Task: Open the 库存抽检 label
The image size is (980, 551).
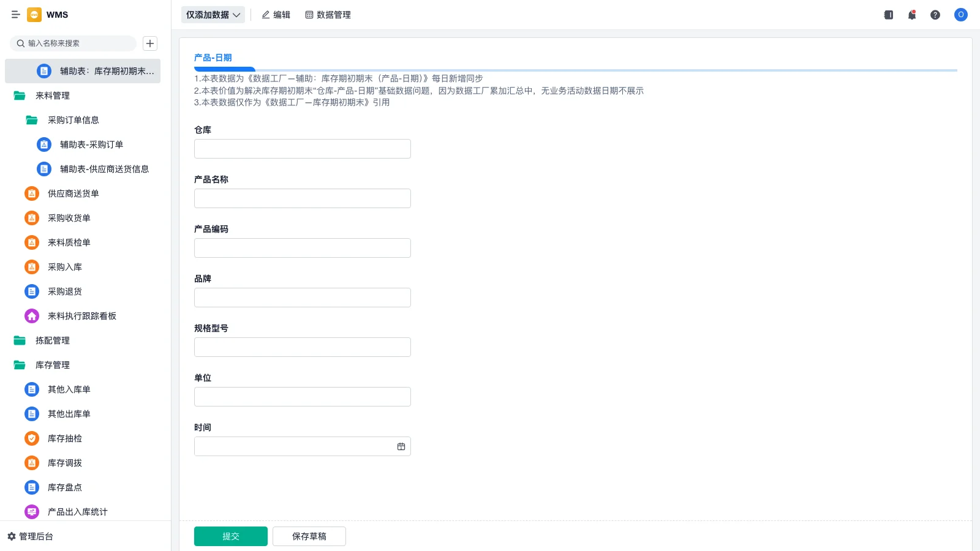Action: (x=65, y=438)
